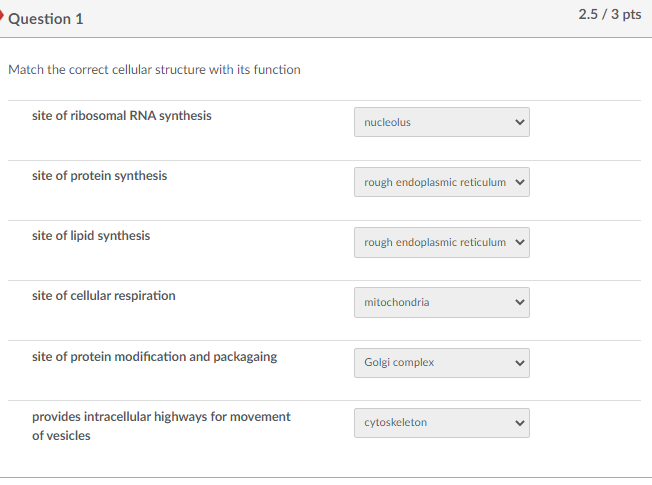
Task: Open the dropdown showing cytoskeleton
Action: click(x=442, y=423)
